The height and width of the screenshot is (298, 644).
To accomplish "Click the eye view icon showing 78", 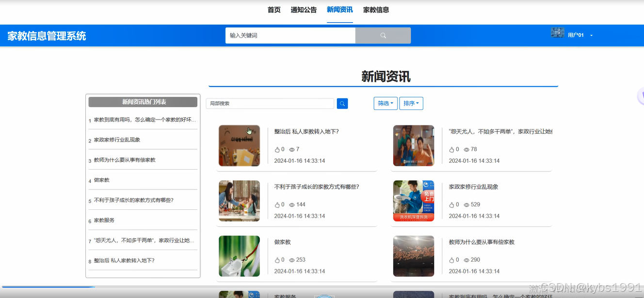I will [x=467, y=150].
